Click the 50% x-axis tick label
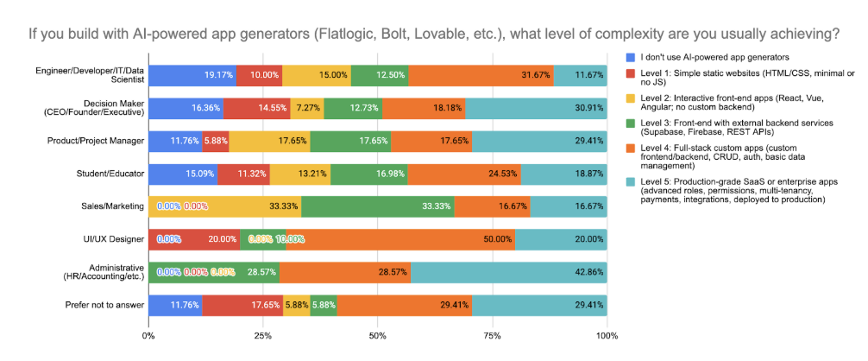Image resolution: width=868 pixels, height=361 pixels. [378, 336]
